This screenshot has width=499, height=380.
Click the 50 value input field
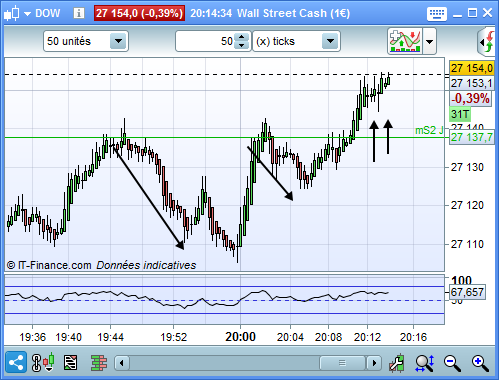click(x=205, y=41)
